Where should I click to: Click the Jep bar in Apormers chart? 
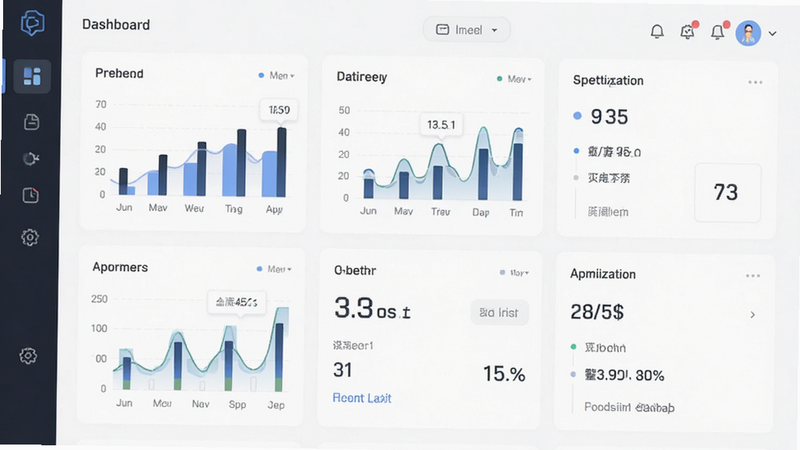click(x=279, y=357)
